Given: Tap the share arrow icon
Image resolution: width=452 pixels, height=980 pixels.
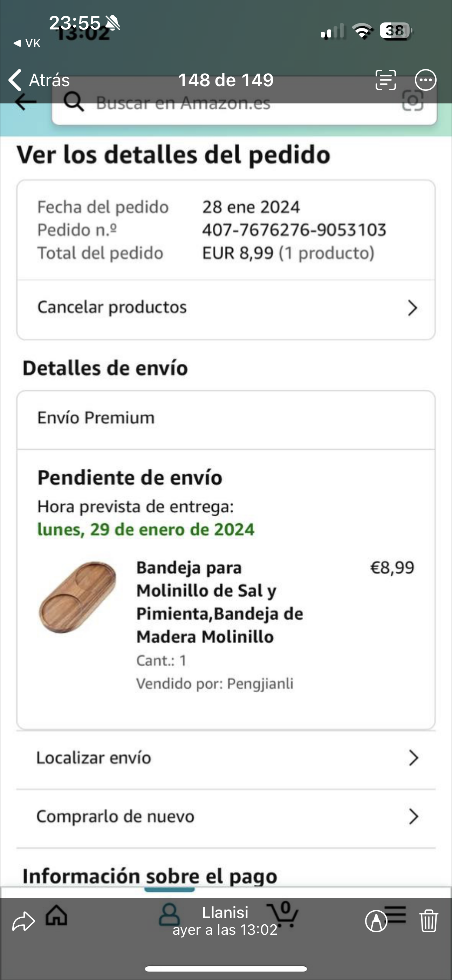Looking at the screenshot, I should (x=23, y=921).
